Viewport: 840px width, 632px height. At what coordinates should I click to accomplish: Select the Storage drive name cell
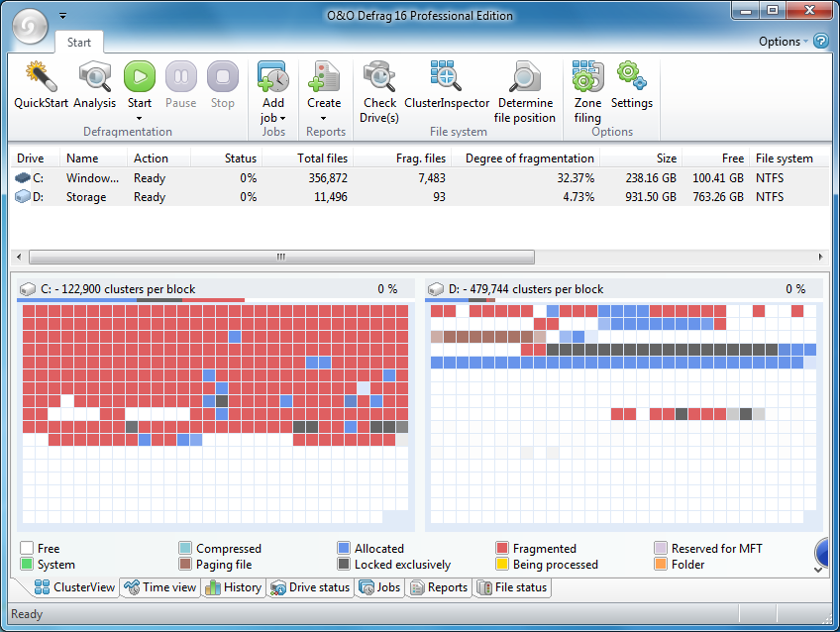(86, 197)
